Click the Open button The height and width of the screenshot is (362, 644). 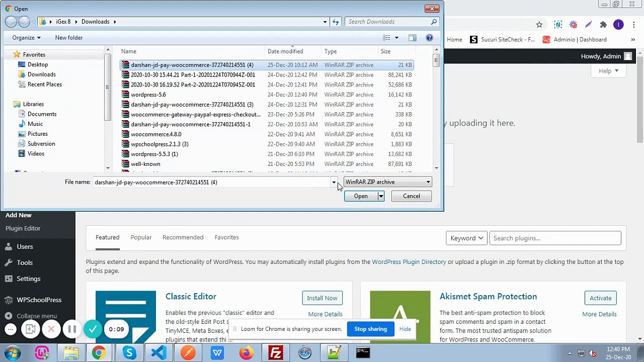point(361,196)
